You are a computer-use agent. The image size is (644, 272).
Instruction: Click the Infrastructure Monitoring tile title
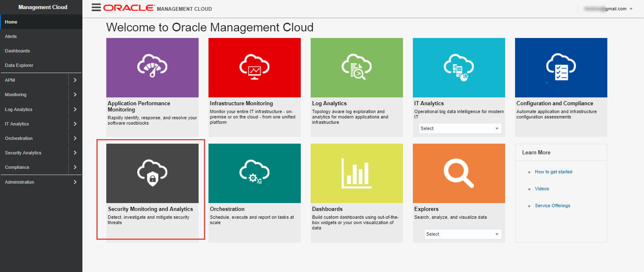(241, 103)
